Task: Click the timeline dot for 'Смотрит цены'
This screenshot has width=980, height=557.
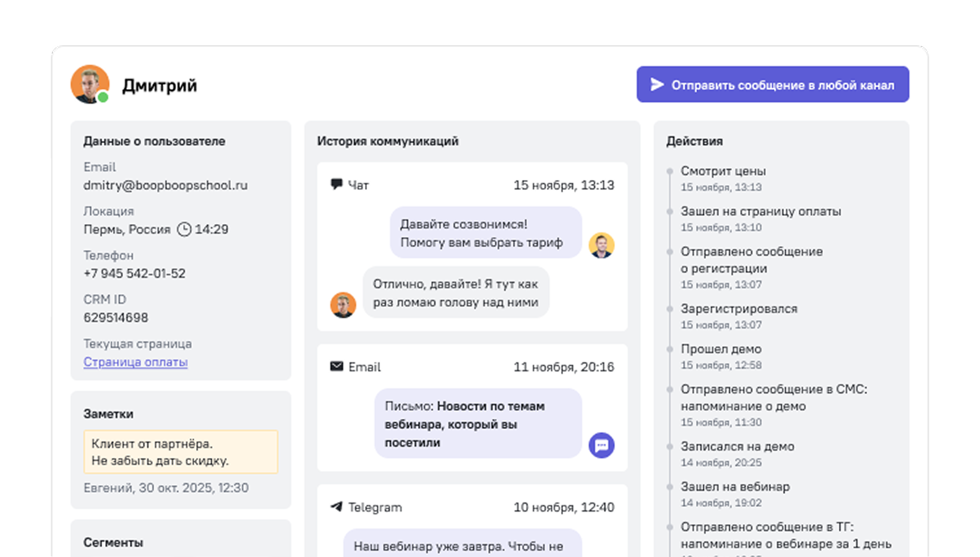Action: coord(669,171)
